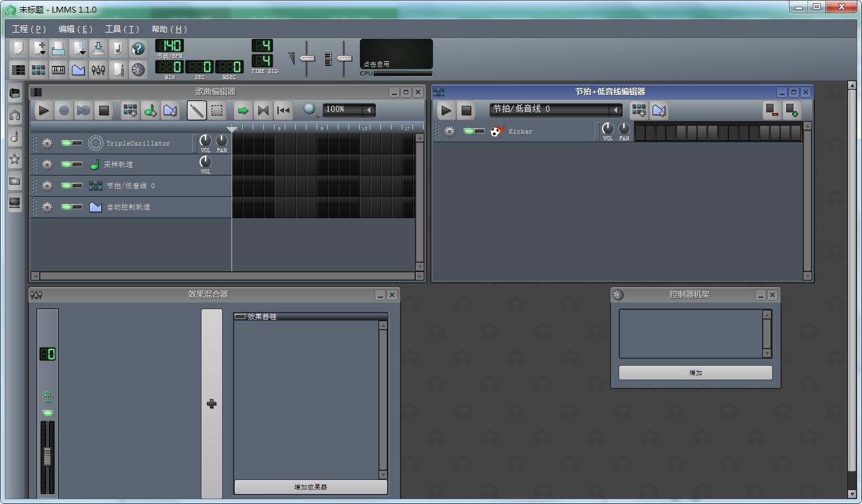
Task: Play the pattern in Beat+Bassline Editor
Action: click(446, 110)
